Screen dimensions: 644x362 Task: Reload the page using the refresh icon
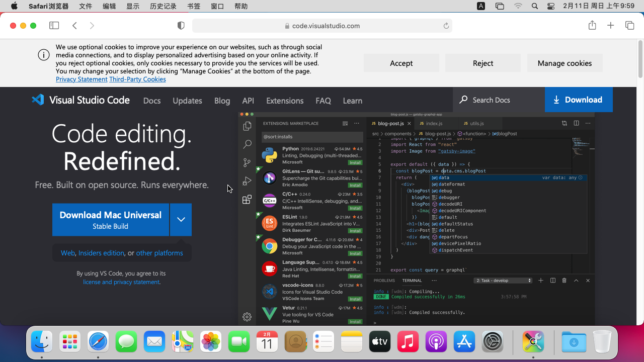pyautogui.click(x=446, y=26)
